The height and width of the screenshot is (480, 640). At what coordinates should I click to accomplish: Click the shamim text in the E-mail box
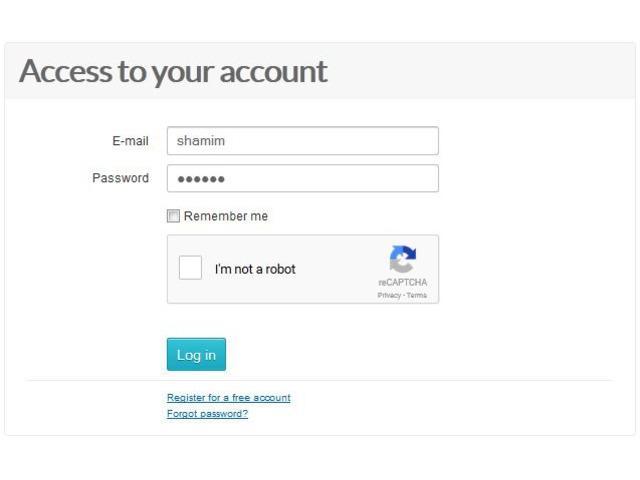pos(200,141)
